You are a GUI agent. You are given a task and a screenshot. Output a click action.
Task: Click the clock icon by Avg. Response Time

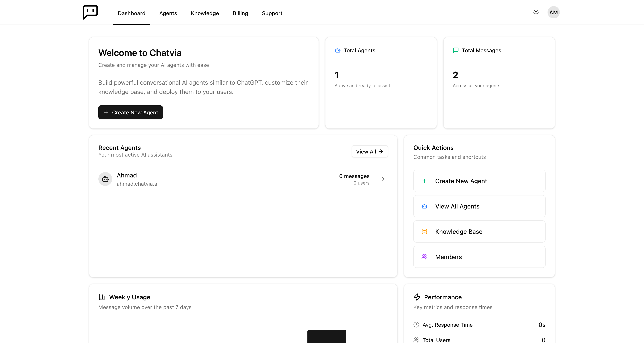point(416,325)
